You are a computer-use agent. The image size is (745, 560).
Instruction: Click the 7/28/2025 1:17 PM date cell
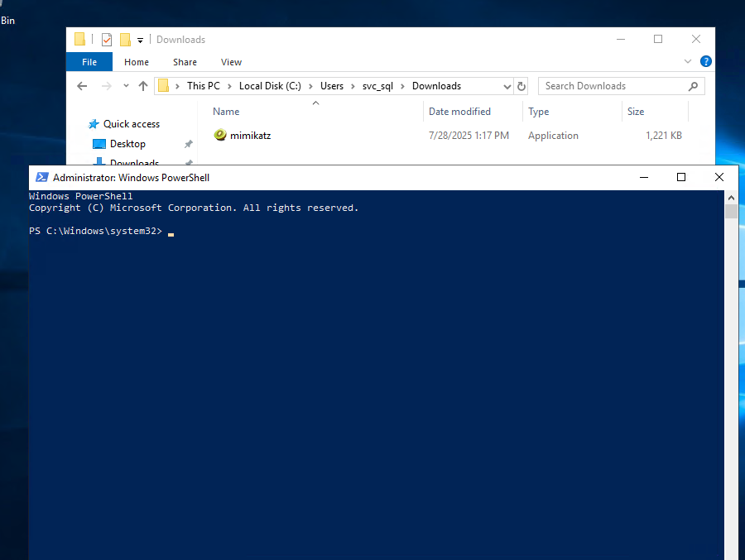(x=469, y=136)
